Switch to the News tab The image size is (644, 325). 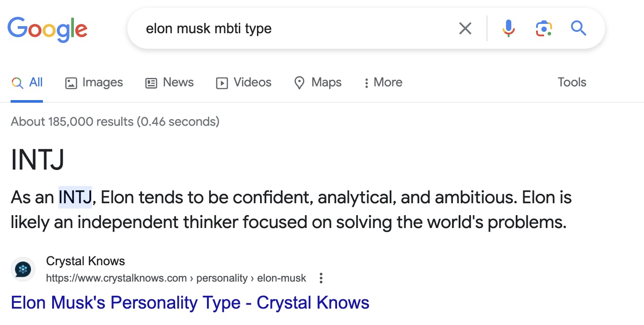tap(170, 82)
